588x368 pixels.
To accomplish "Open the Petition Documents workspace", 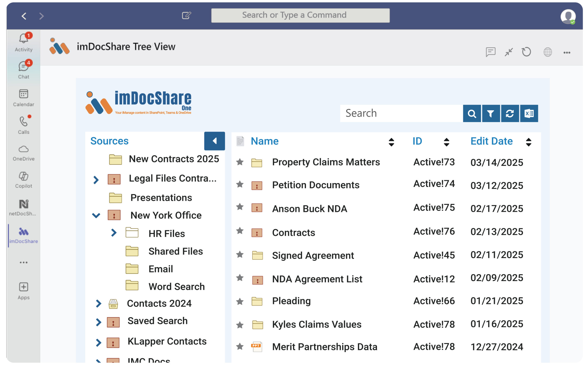I will (x=316, y=185).
